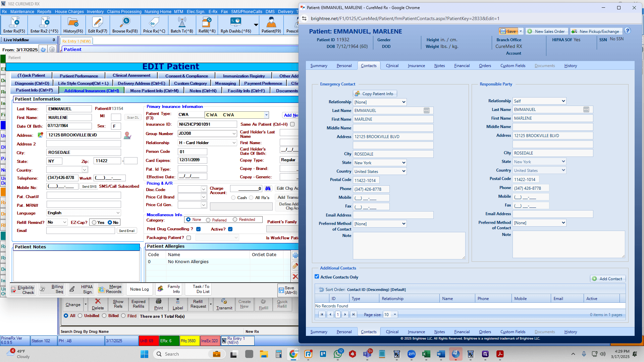Viewport: 644px width, 362px height.
Task: Open the Patient (F9) icon
Action: pyautogui.click(x=271, y=25)
